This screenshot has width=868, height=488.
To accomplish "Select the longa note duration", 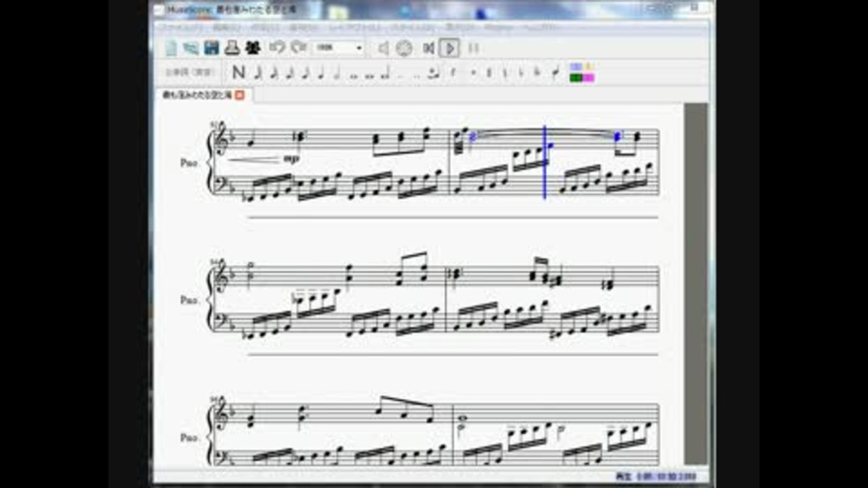I will (x=386, y=72).
